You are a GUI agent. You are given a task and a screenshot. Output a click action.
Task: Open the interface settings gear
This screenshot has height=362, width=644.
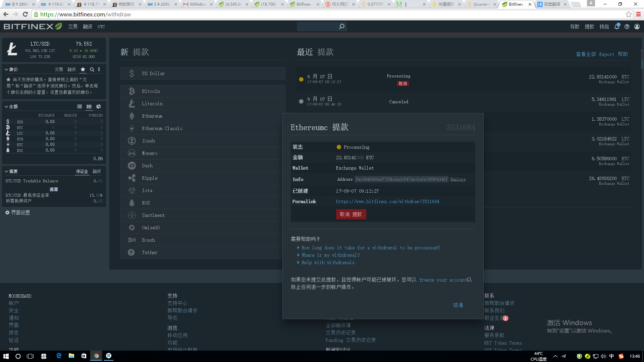[7, 213]
